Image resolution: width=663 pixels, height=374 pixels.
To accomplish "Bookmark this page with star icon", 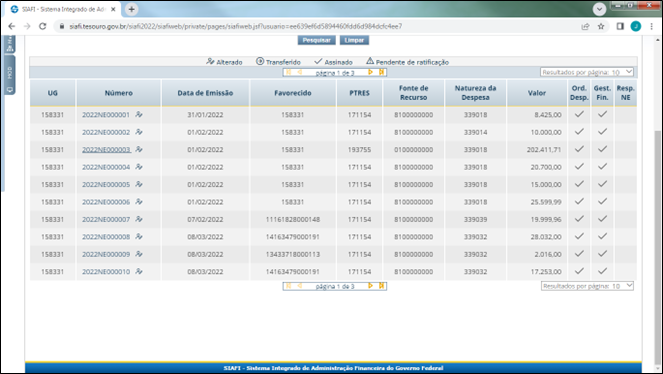I will pyautogui.click(x=601, y=26).
